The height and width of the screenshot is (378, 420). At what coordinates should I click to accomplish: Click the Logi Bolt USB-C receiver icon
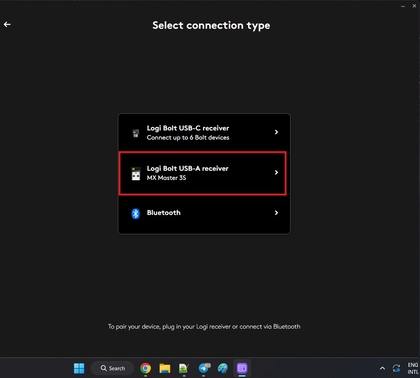point(136,133)
